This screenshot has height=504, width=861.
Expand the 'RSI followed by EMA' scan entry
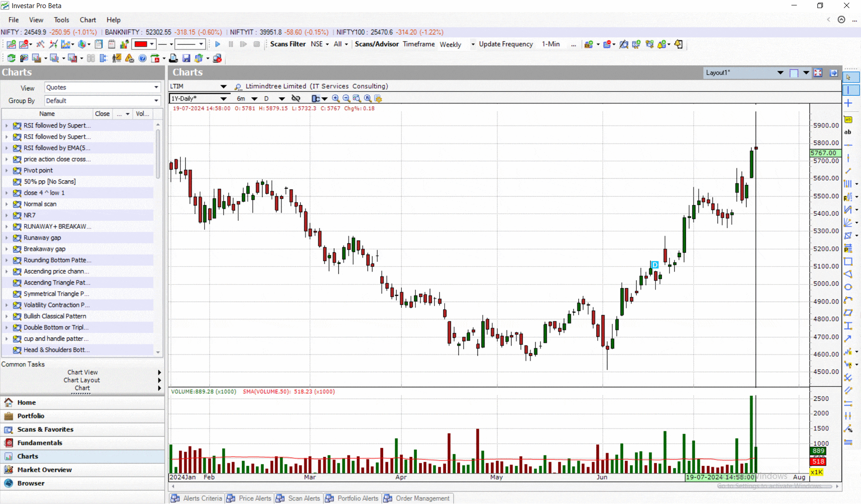[x=6, y=147]
